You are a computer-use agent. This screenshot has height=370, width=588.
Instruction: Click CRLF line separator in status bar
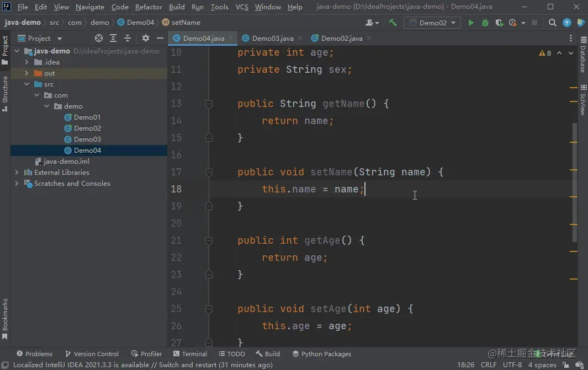488,364
